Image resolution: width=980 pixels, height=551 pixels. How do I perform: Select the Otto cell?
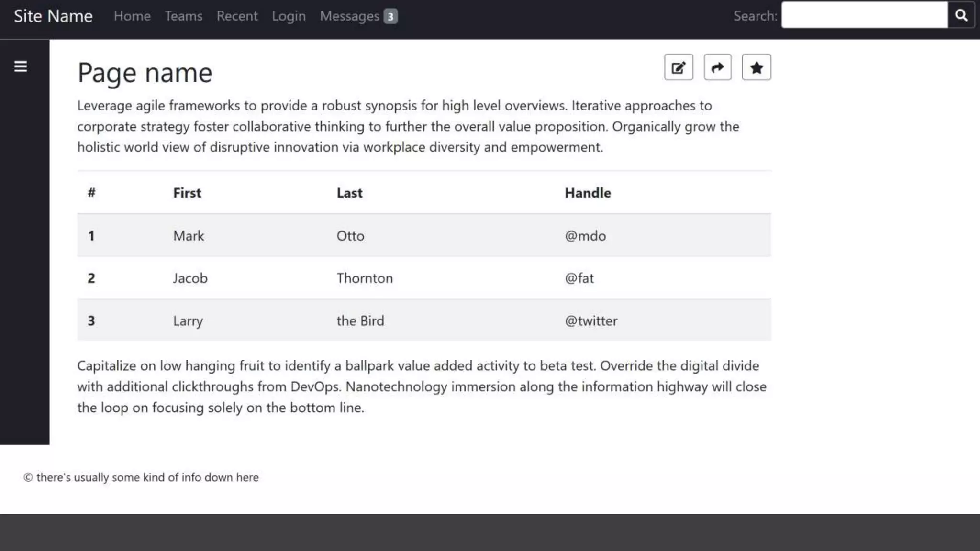350,236
